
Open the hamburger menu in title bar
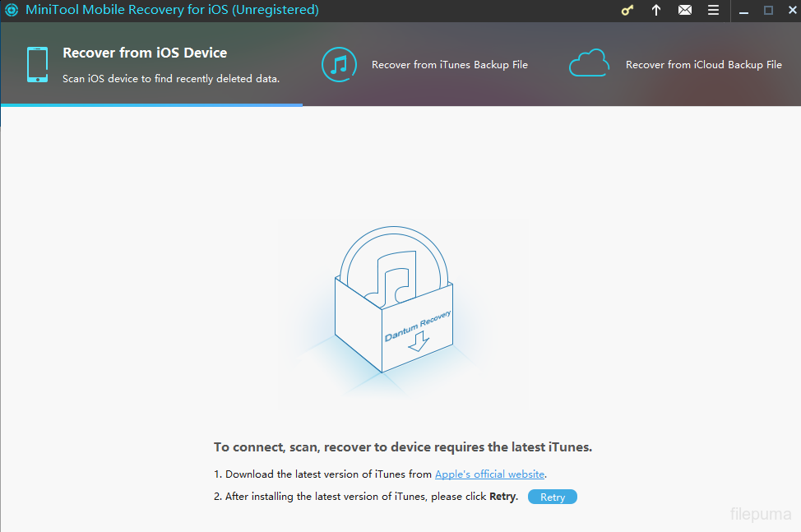coord(713,11)
